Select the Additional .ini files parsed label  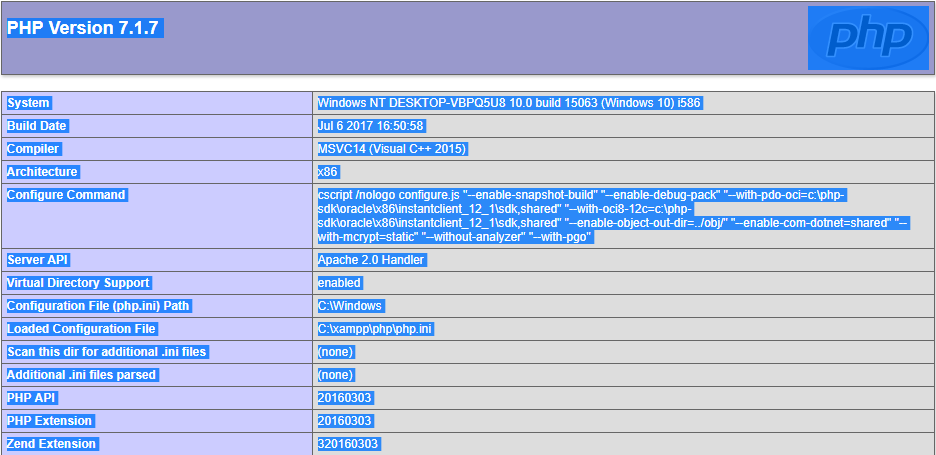tap(82, 375)
